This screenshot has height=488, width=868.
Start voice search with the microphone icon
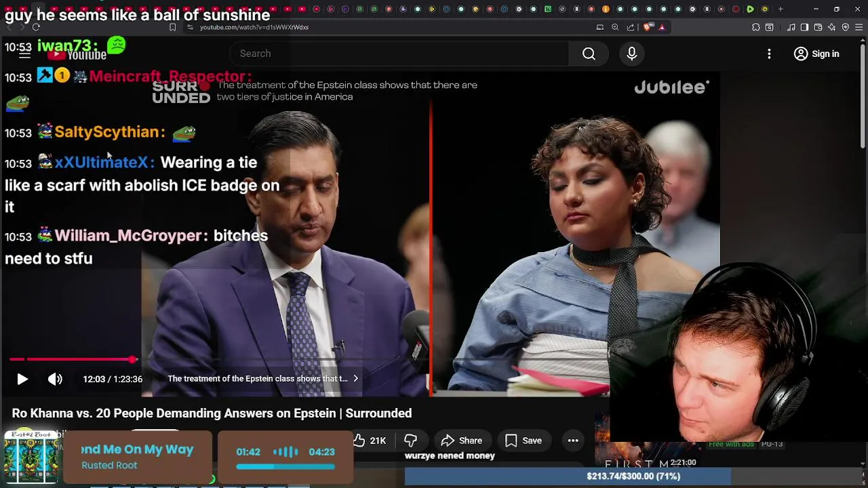click(631, 54)
